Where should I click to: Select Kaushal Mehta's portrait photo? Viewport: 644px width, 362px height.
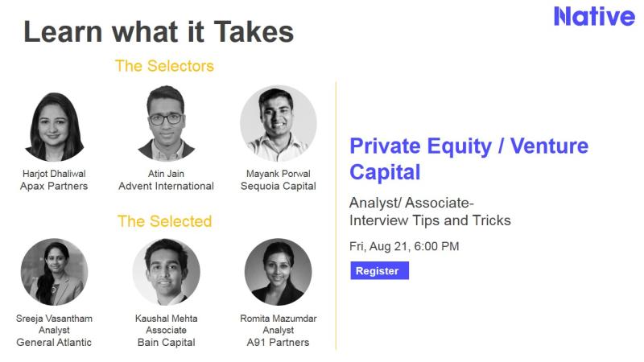[x=167, y=272]
